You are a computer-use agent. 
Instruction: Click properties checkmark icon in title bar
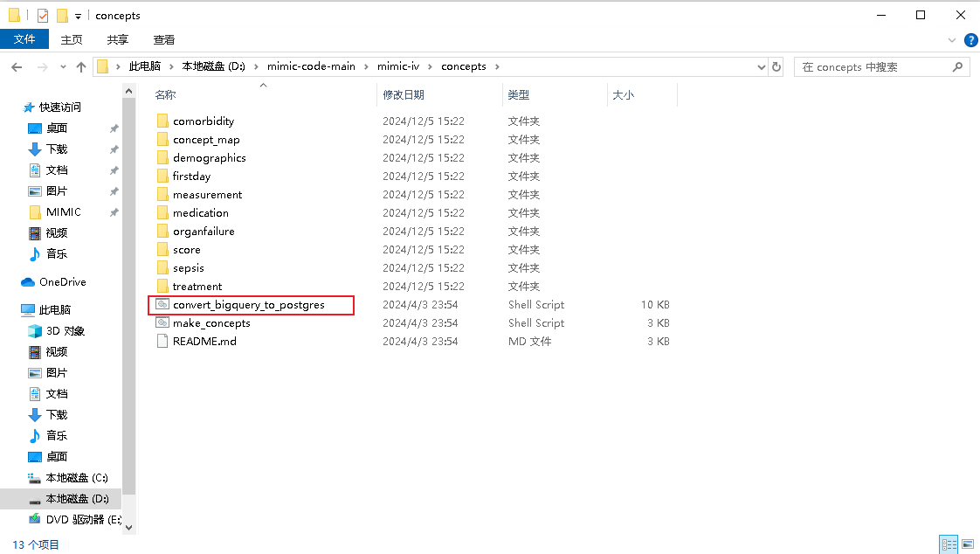coord(43,16)
